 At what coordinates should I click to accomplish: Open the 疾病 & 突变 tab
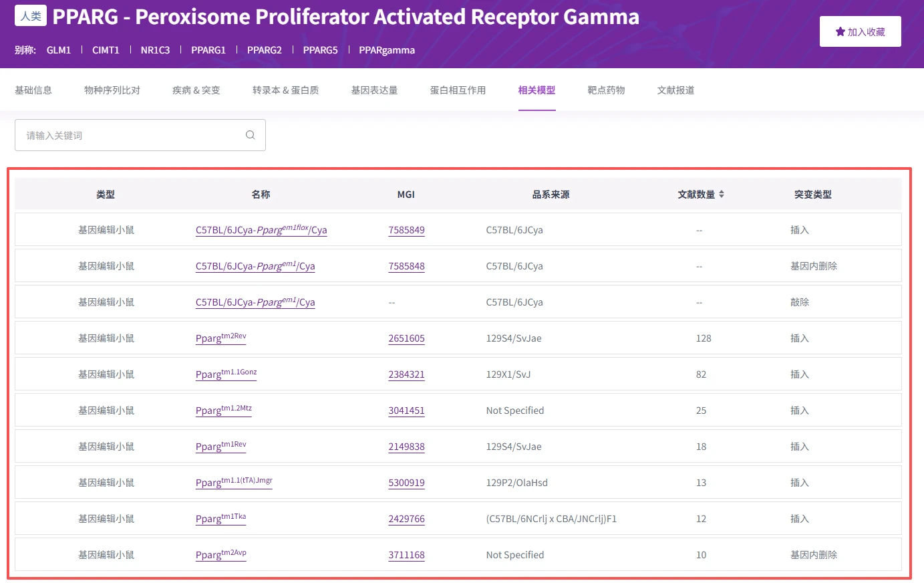coord(196,90)
